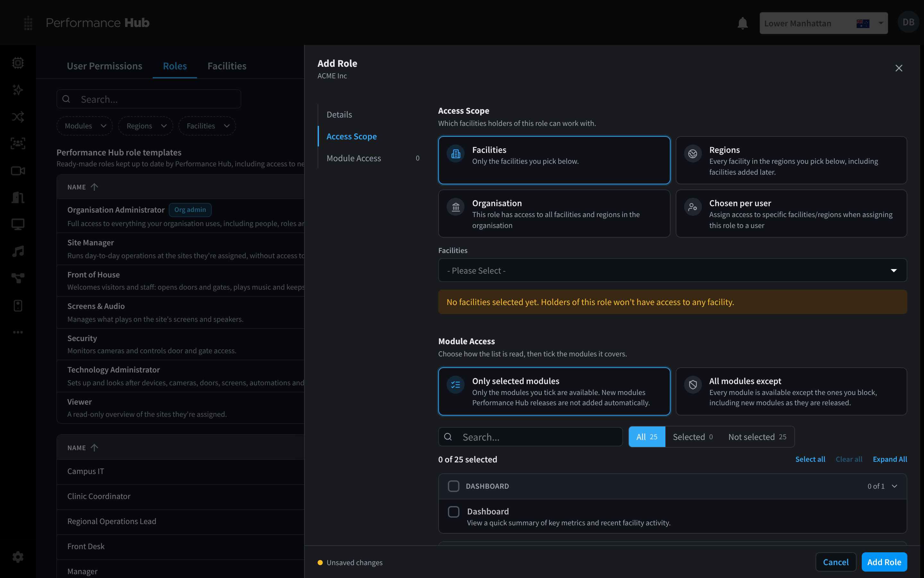Show Not selected modules filter
The width and height of the screenshot is (924, 578).
point(757,437)
